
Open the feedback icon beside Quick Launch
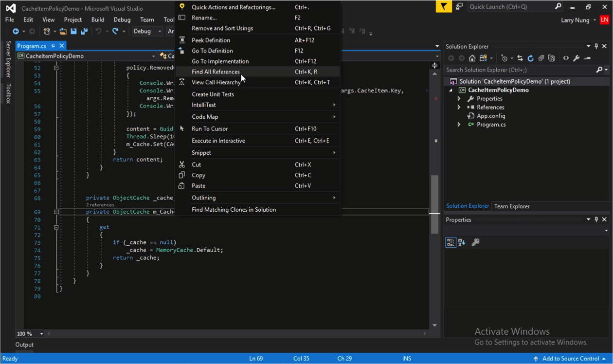point(459,7)
